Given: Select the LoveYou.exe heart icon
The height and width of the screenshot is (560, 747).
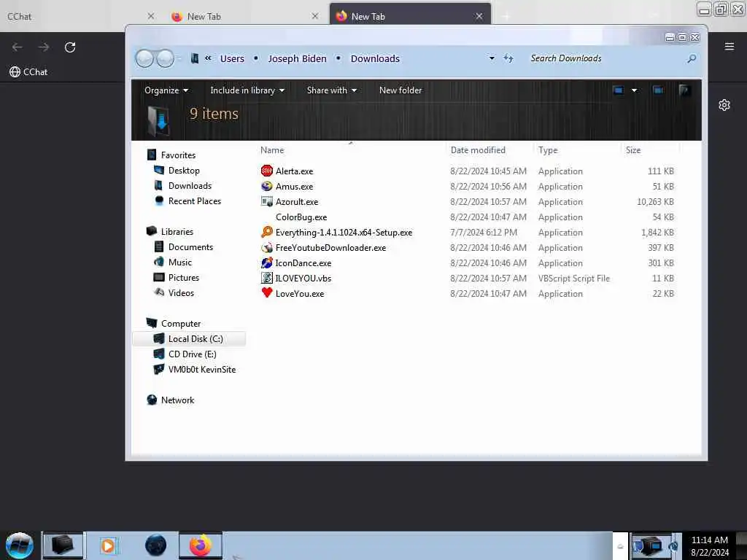Looking at the screenshot, I should [x=267, y=293].
